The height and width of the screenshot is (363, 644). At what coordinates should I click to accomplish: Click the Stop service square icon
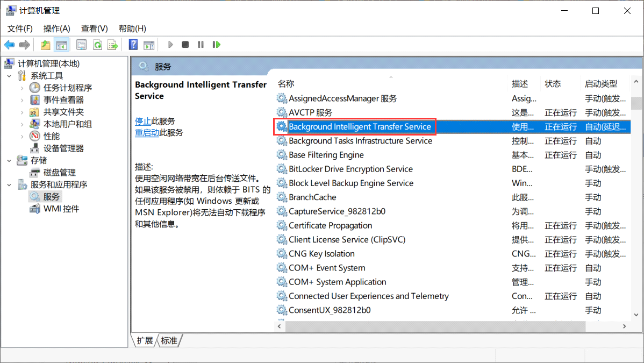click(x=185, y=45)
